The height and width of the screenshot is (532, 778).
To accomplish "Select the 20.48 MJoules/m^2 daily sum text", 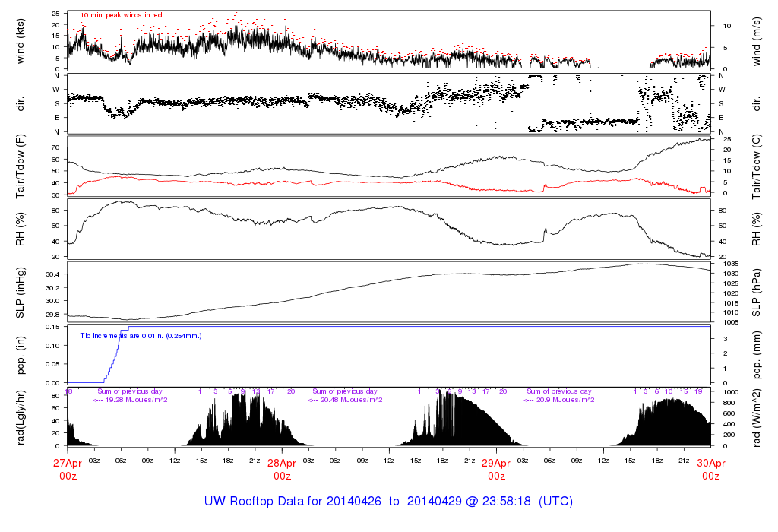I will point(344,400).
